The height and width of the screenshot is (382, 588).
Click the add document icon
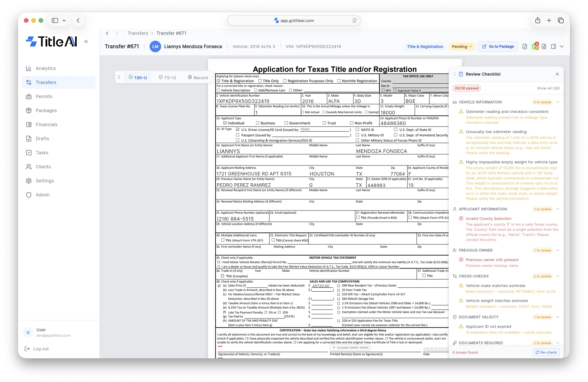(x=525, y=47)
